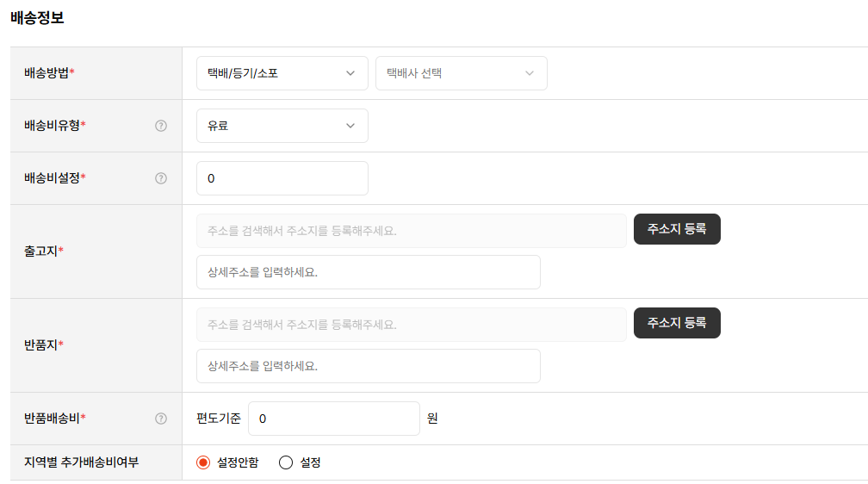Viewport: 868px width, 484px height.
Task: Focus the 배송비설정 amount input field
Action: pyautogui.click(x=282, y=178)
